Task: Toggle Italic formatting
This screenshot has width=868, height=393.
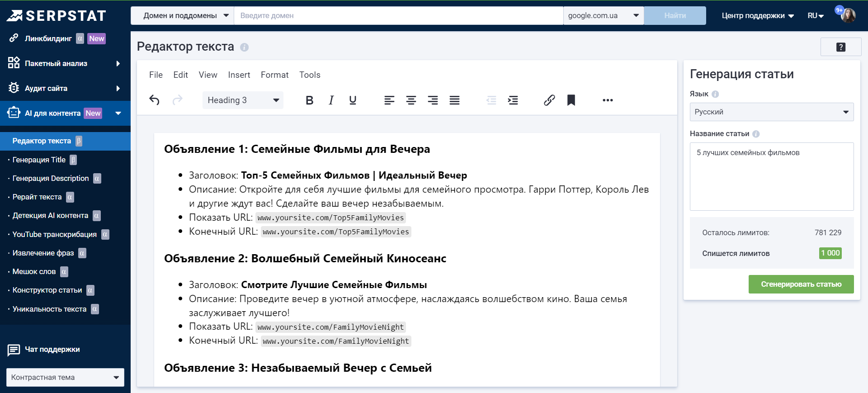Action: coord(331,100)
